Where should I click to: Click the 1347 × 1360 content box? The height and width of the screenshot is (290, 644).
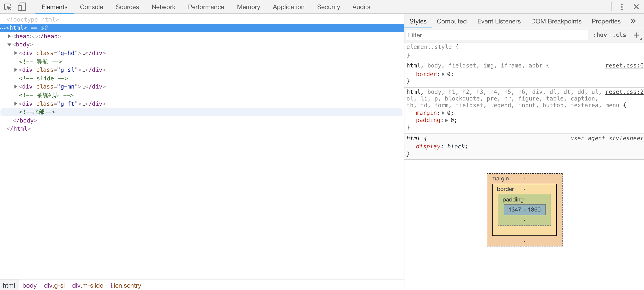524,210
